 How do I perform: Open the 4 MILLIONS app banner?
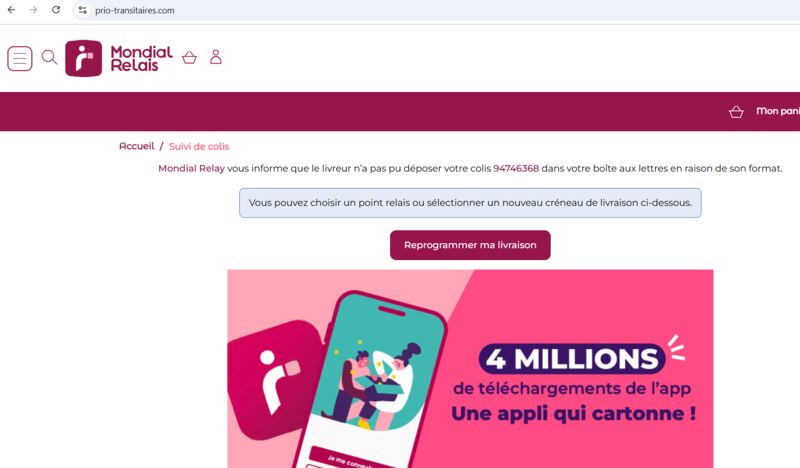pyautogui.click(x=470, y=368)
